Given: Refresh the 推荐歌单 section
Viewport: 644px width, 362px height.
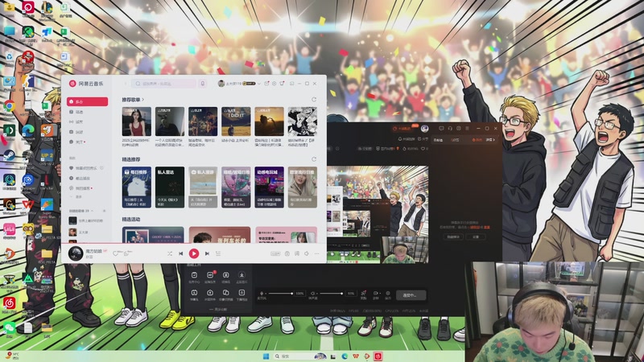Looking at the screenshot, I should pyautogui.click(x=314, y=99).
